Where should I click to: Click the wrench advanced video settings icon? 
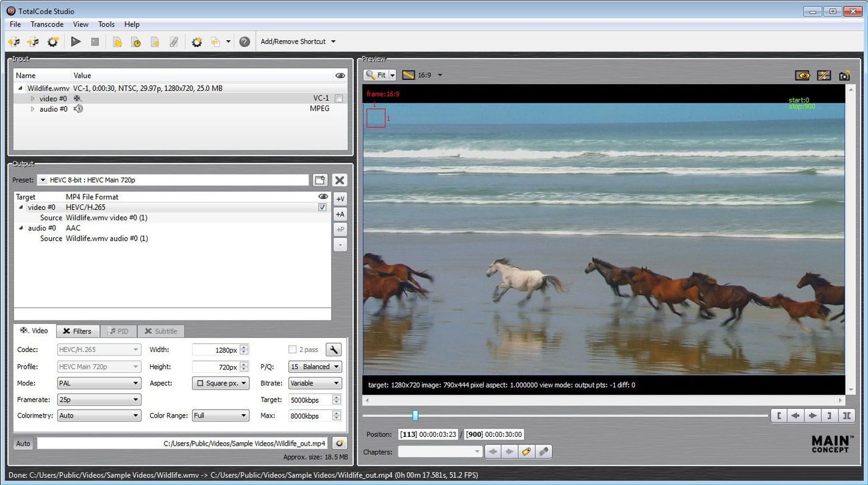(333, 349)
